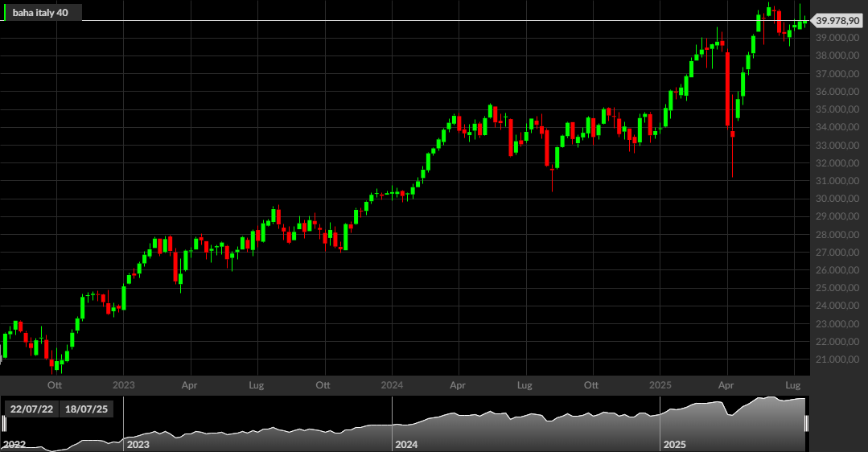Click the 27.000,00 price axis label

click(x=837, y=253)
